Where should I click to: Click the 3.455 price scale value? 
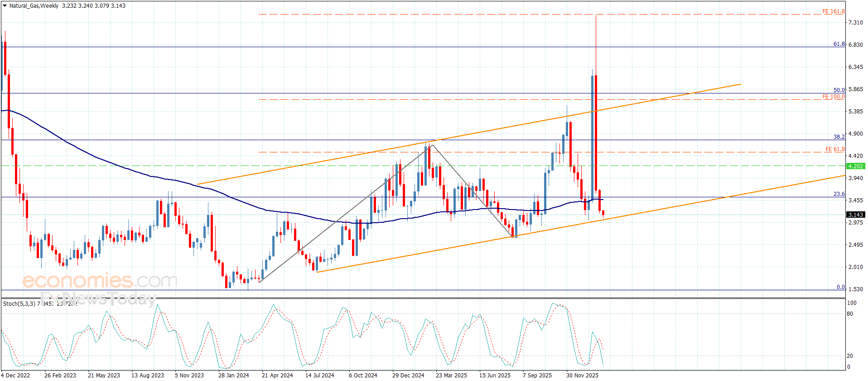click(856, 200)
